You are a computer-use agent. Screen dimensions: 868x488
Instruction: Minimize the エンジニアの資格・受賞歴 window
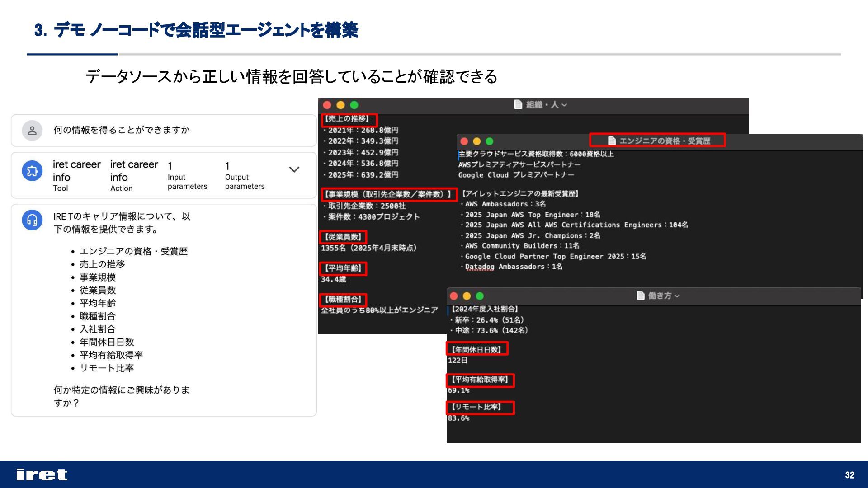pyautogui.click(x=476, y=141)
